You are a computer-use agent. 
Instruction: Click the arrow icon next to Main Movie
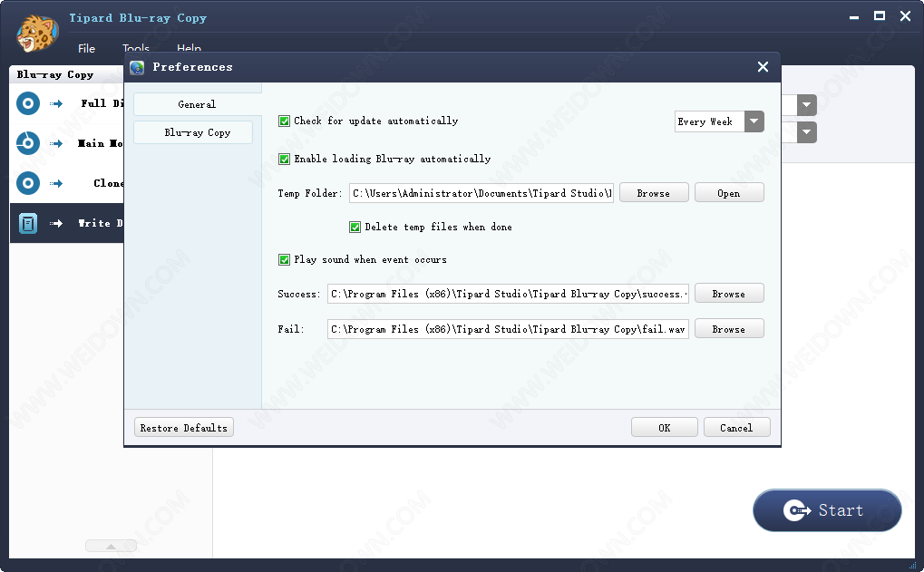[x=56, y=144]
